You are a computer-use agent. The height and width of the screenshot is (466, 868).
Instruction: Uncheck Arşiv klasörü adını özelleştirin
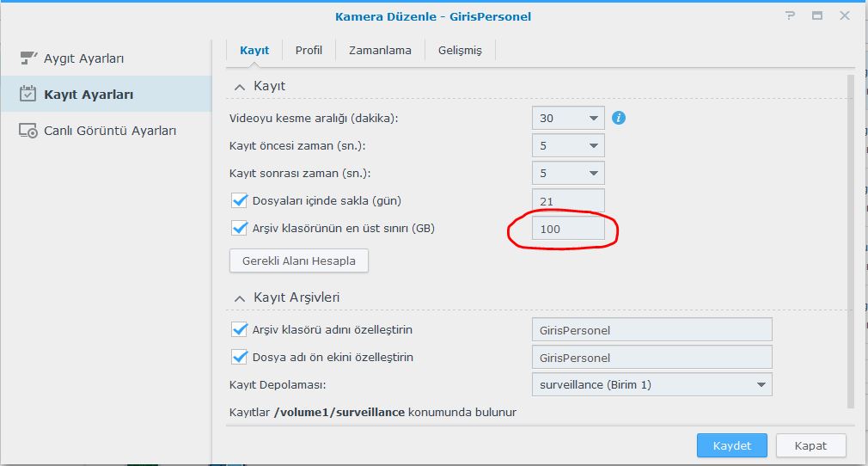[x=240, y=329]
